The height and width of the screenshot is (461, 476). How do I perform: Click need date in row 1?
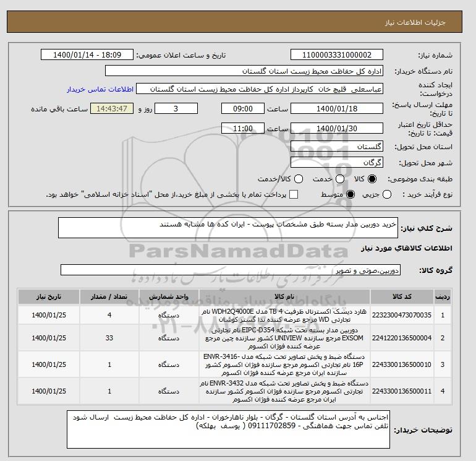49,315
